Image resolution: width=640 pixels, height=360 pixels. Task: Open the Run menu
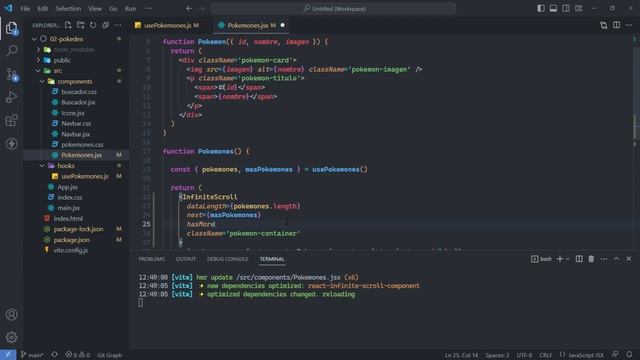click(130, 9)
